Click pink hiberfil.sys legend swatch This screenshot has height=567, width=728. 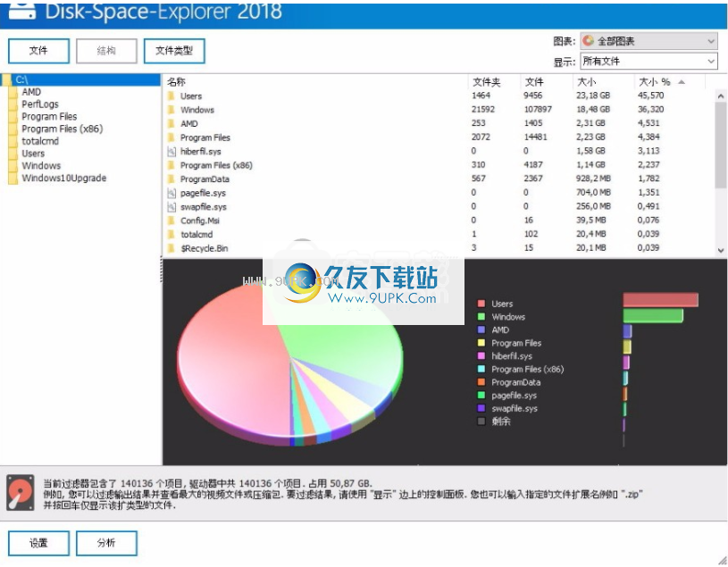tap(481, 356)
